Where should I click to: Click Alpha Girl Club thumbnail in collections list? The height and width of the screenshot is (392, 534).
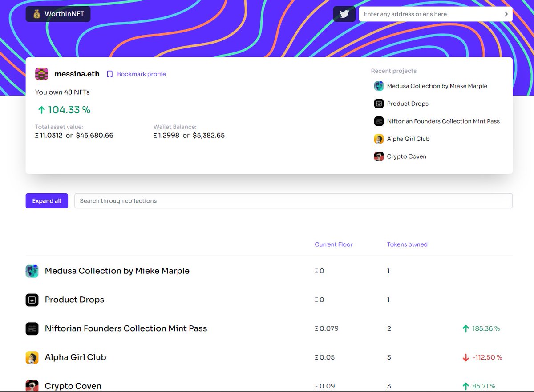point(32,357)
